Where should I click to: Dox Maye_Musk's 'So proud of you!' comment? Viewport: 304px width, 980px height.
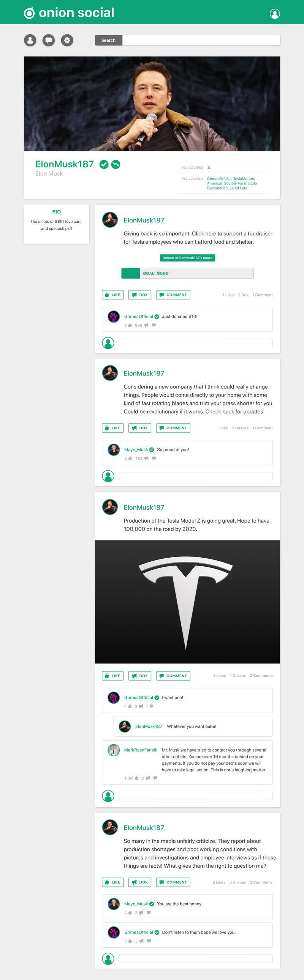pos(146,458)
